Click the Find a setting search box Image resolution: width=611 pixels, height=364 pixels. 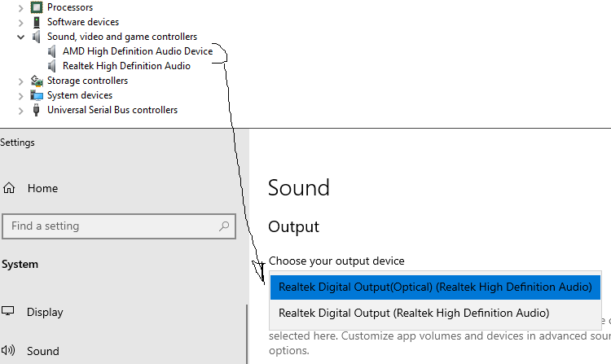pos(119,226)
